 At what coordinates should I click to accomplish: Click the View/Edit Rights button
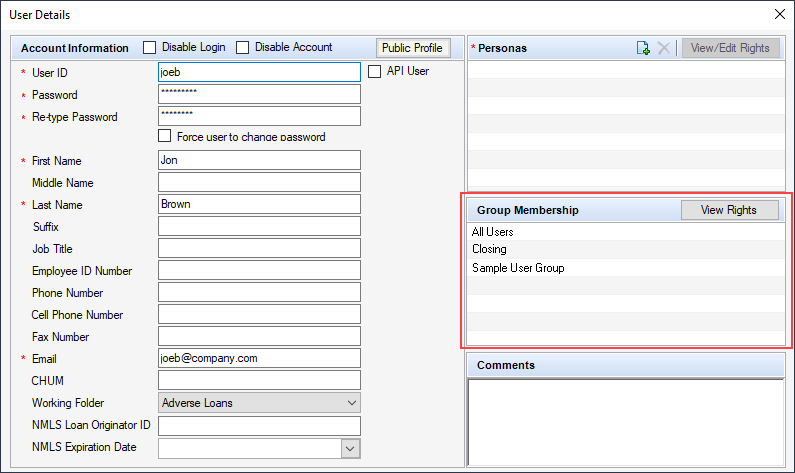coord(730,48)
